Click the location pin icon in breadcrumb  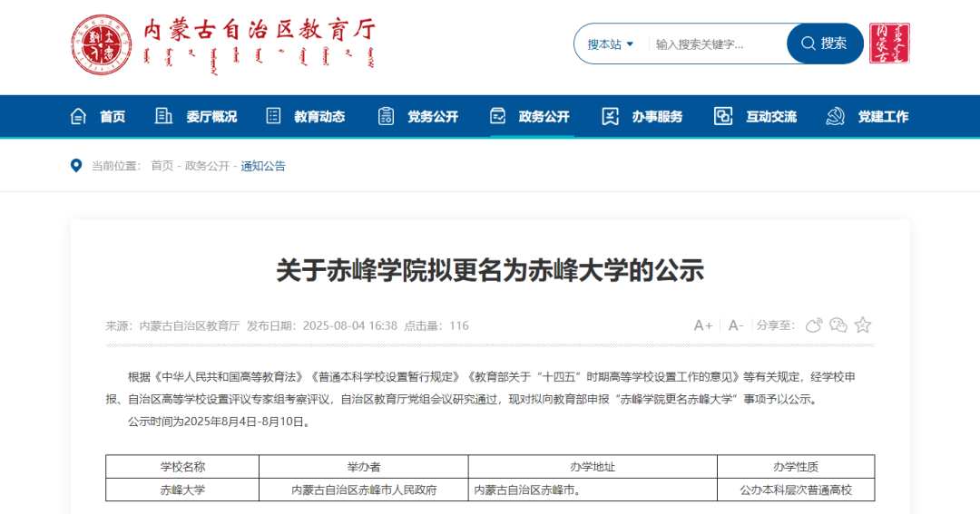coord(76,166)
